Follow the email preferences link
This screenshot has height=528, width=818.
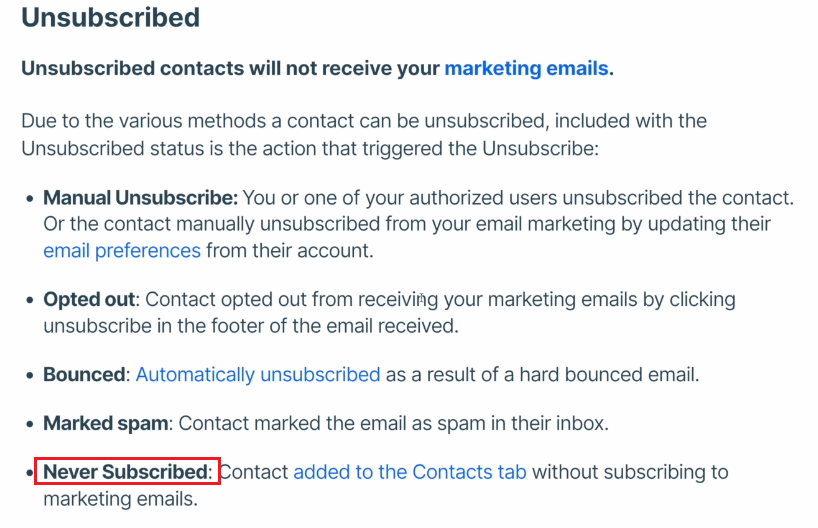click(x=122, y=251)
